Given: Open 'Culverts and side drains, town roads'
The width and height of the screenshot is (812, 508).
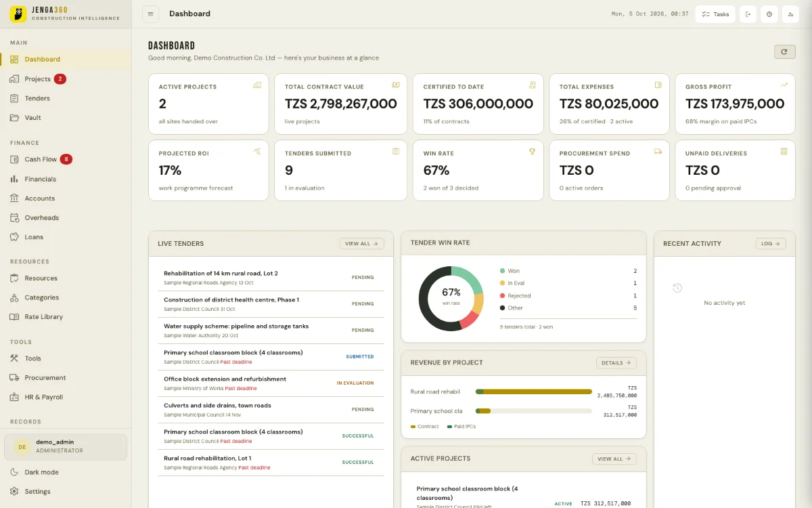Looking at the screenshot, I should point(271,410).
